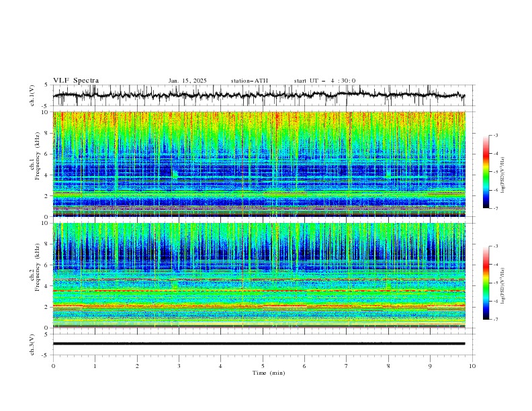Click time axis tick label "0"

[x=53, y=366]
